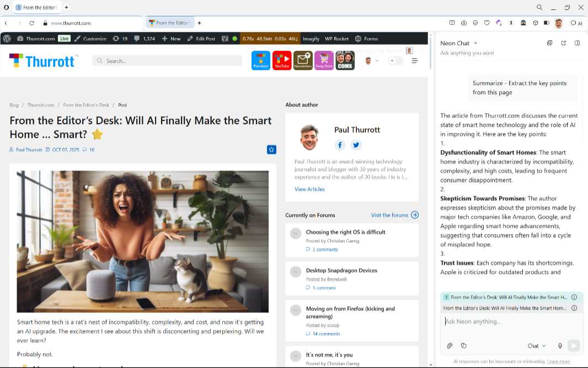Click the Thurrott.com site name in admin bar

[x=36, y=39]
